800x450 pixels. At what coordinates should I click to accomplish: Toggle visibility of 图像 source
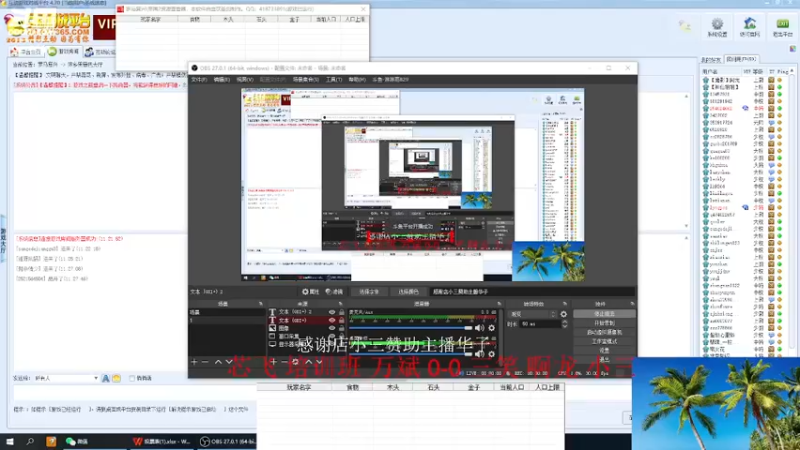(332, 328)
